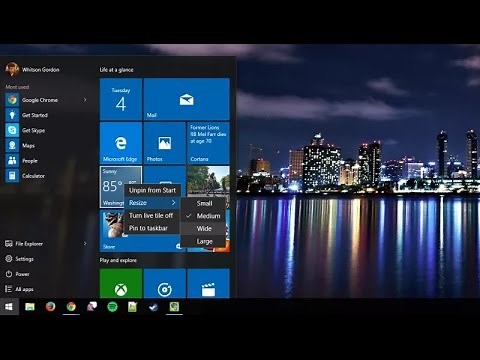Click the Life at a glance heading
The image size is (480, 360).
(116, 70)
